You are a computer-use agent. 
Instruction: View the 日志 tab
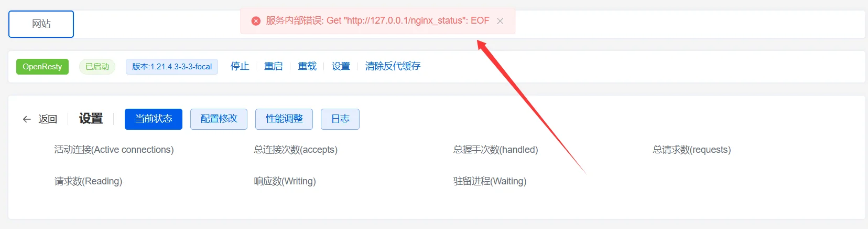(340, 119)
